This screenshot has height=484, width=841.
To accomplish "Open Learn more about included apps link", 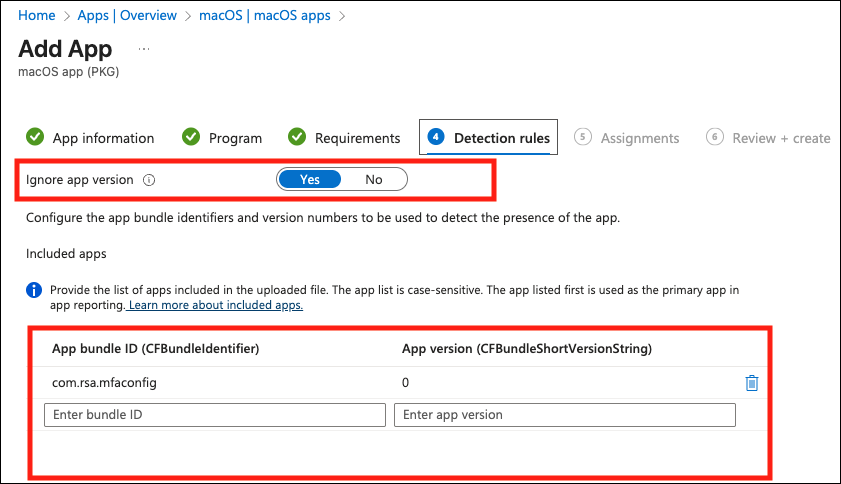I will 215,305.
